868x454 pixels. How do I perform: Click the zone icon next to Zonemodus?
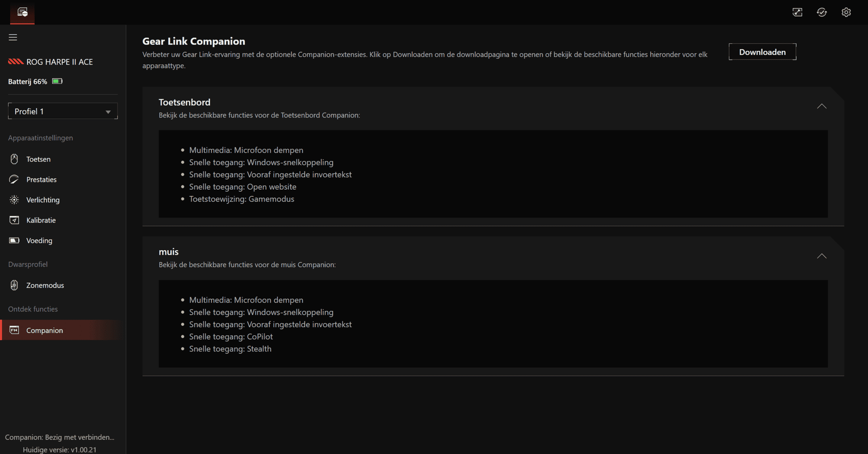(14, 285)
